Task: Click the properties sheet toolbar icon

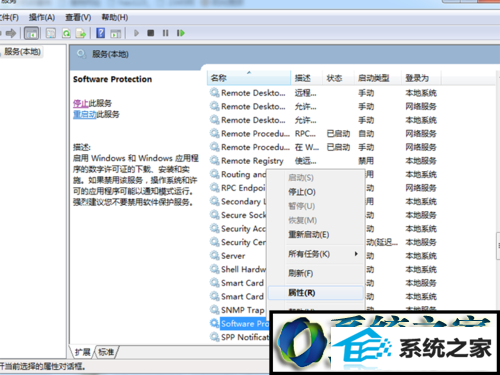Action: (x=51, y=33)
